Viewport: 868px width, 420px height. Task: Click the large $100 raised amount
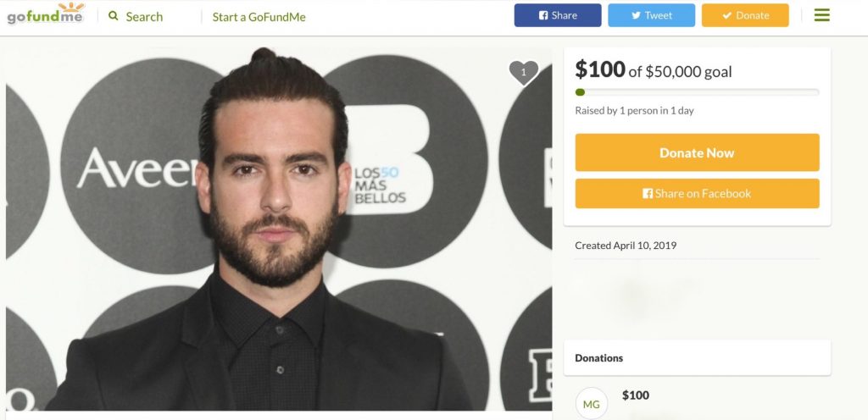[600, 69]
